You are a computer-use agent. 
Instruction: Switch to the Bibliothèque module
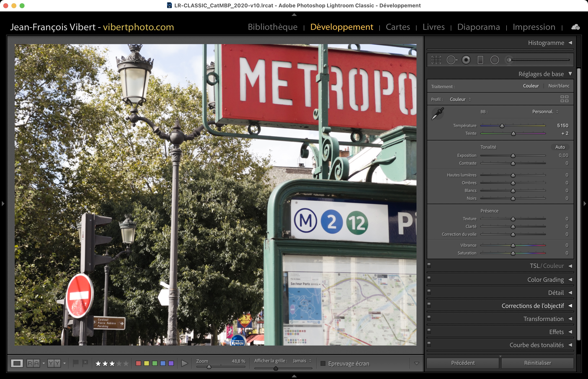click(x=272, y=27)
